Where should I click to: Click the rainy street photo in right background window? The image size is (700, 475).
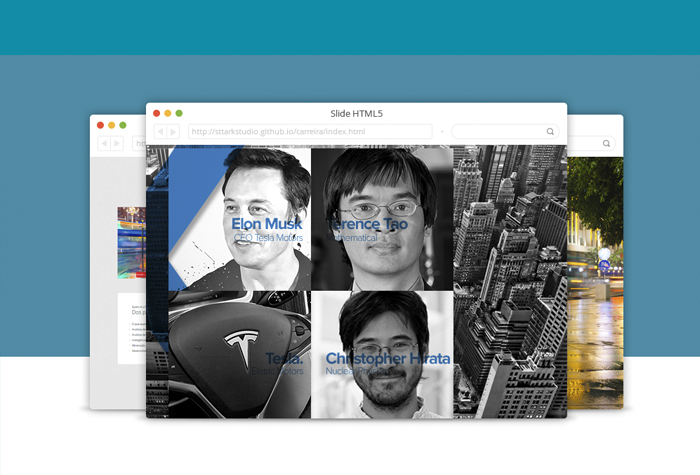595,283
